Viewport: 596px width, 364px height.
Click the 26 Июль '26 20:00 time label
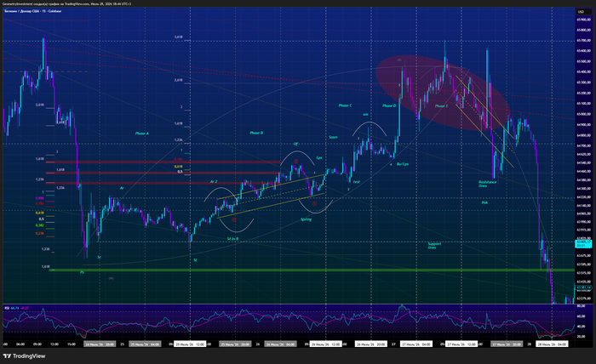click(x=370, y=344)
